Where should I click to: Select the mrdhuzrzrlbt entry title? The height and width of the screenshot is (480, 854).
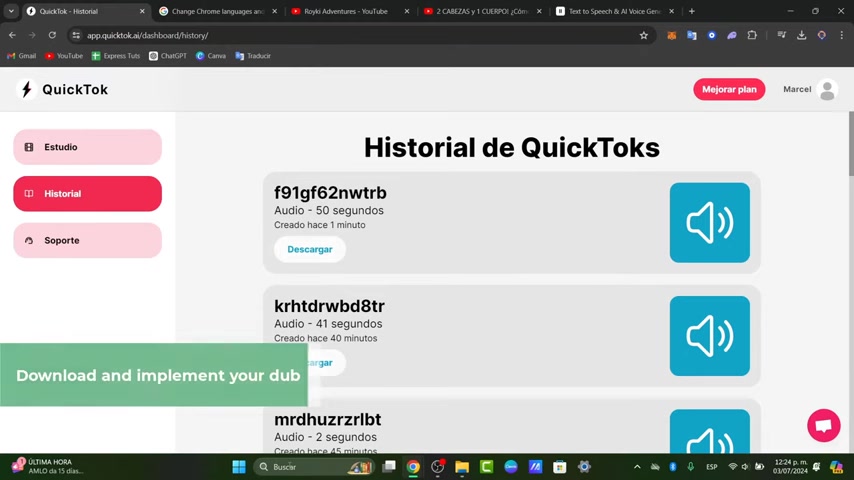(x=327, y=420)
